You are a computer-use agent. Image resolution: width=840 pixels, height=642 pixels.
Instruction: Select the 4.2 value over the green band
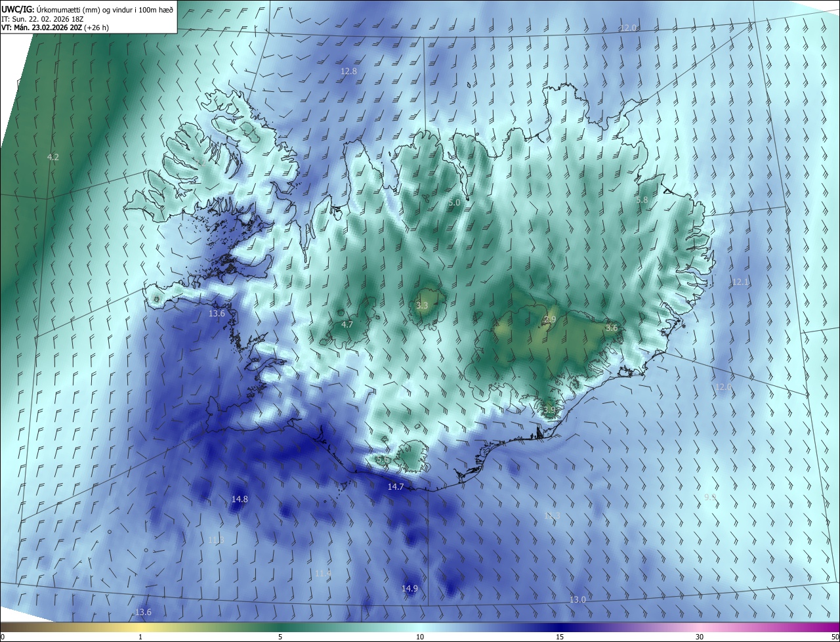coord(53,157)
